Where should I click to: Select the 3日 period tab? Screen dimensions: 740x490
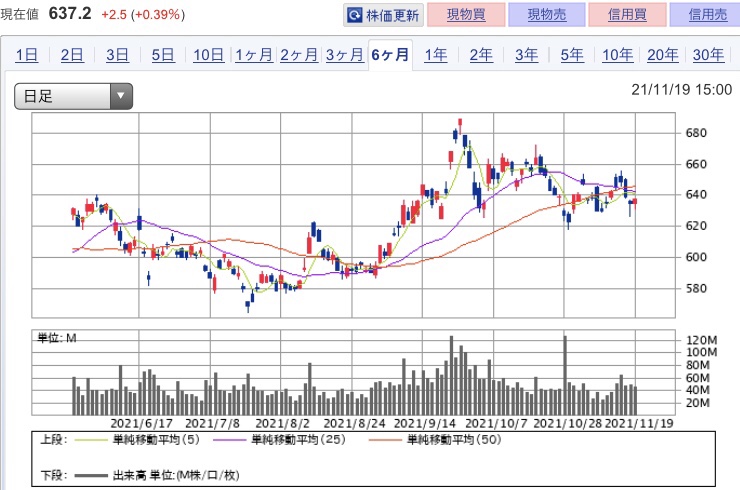tap(117, 55)
